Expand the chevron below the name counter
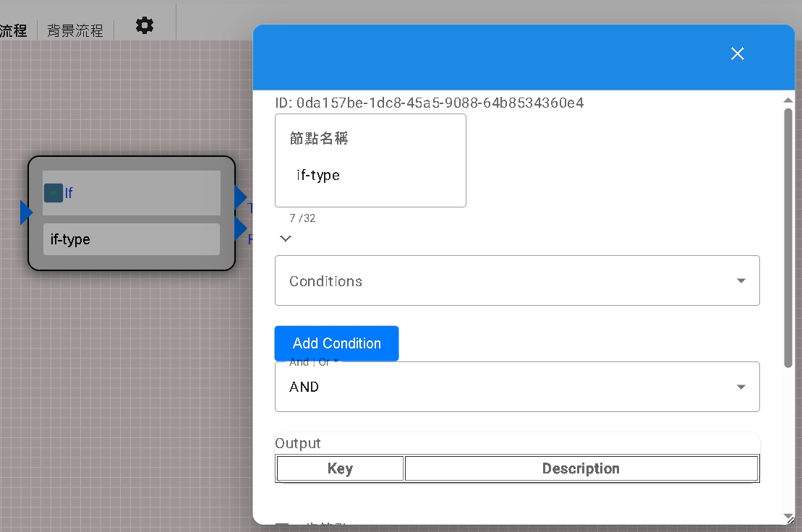 click(x=286, y=239)
